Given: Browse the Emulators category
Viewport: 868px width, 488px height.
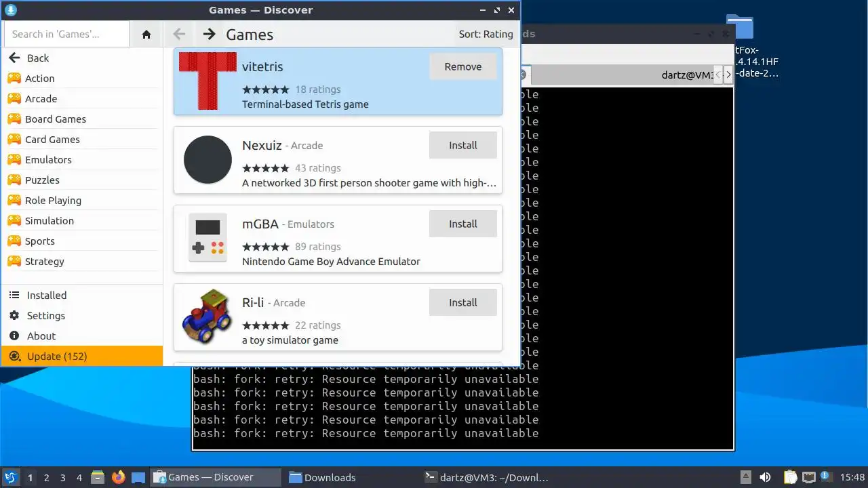Looking at the screenshot, I should click(x=82, y=159).
